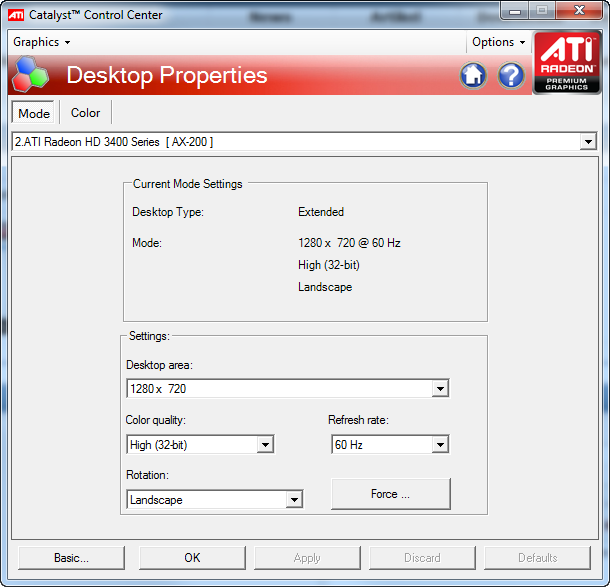
Task: Confirm with the OK button
Action: pos(192,558)
